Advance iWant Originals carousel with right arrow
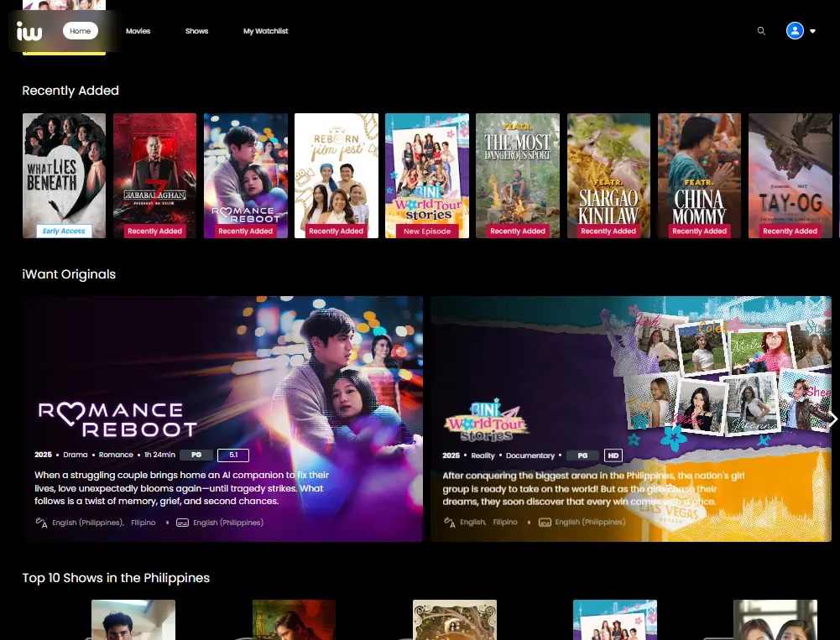Image resolution: width=840 pixels, height=640 pixels. point(832,419)
